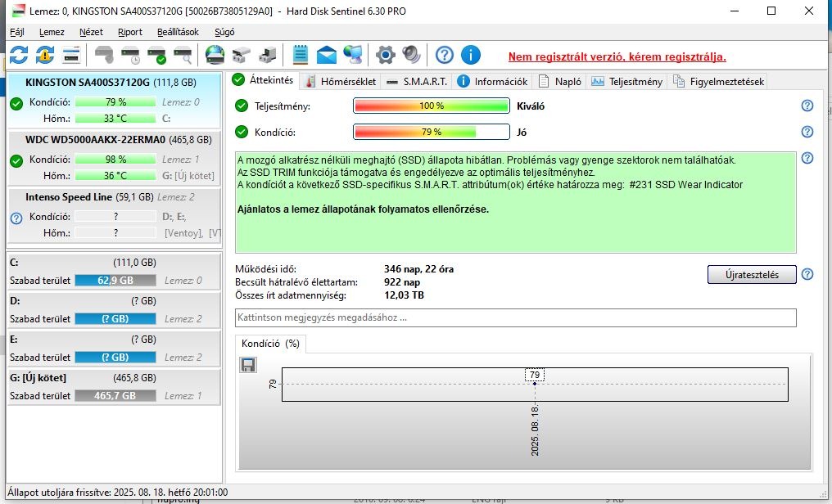The image size is (832, 504).
Task: Open the Súgó menu
Action: click(224, 32)
